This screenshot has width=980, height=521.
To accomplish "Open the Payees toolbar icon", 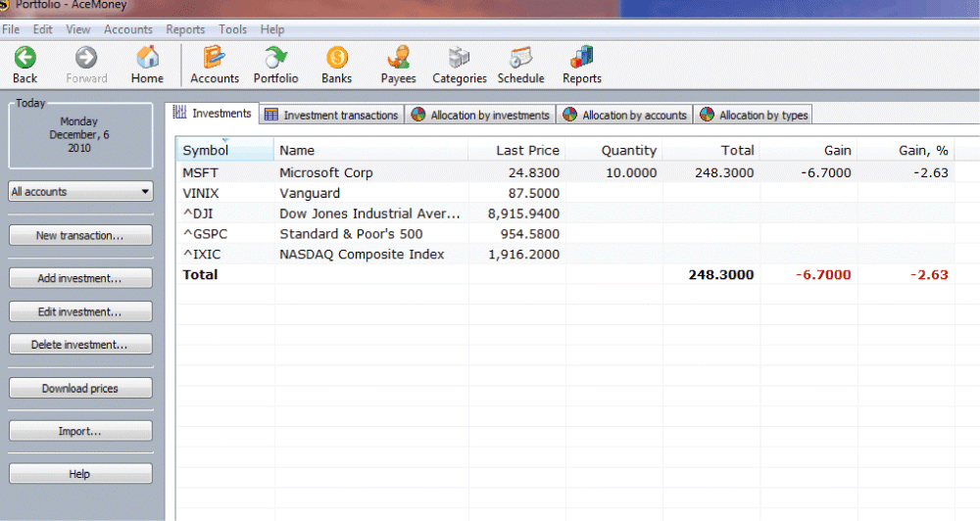I will 398,59.
